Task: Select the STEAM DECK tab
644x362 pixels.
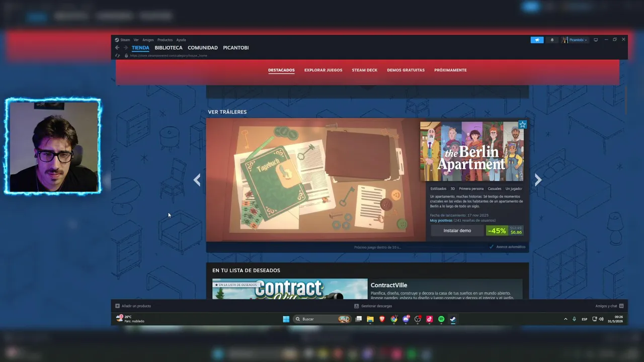Action: (364, 70)
